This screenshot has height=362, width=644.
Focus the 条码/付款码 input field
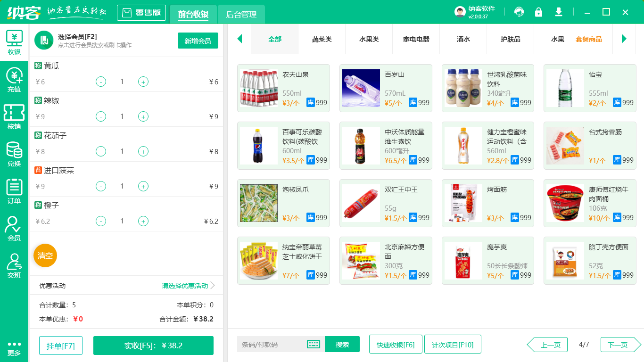click(x=272, y=344)
